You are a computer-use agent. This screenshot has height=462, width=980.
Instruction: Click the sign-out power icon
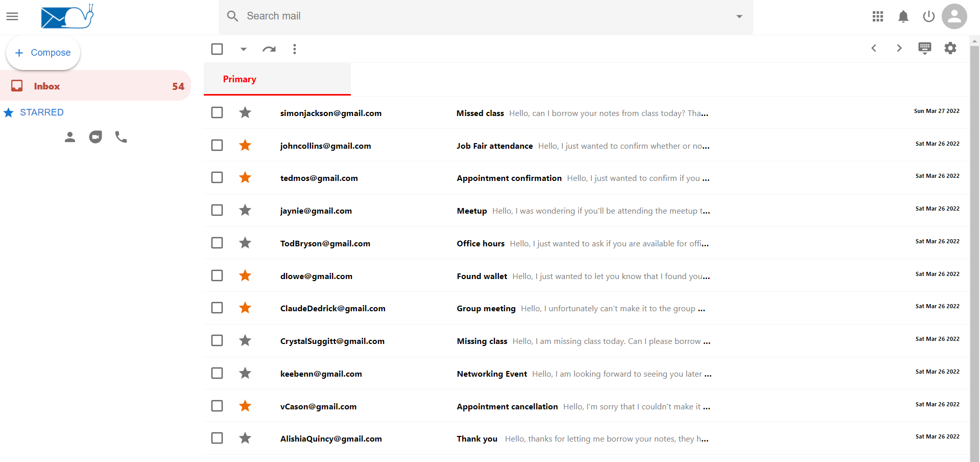pyautogui.click(x=928, y=16)
